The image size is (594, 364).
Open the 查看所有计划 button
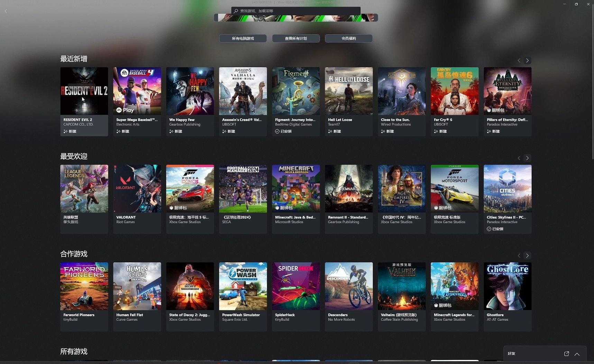tap(296, 38)
